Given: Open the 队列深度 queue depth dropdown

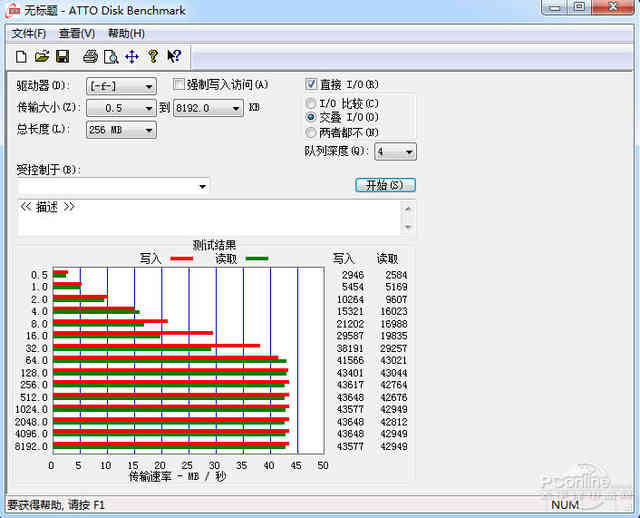Looking at the screenshot, I should pos(395,152).
